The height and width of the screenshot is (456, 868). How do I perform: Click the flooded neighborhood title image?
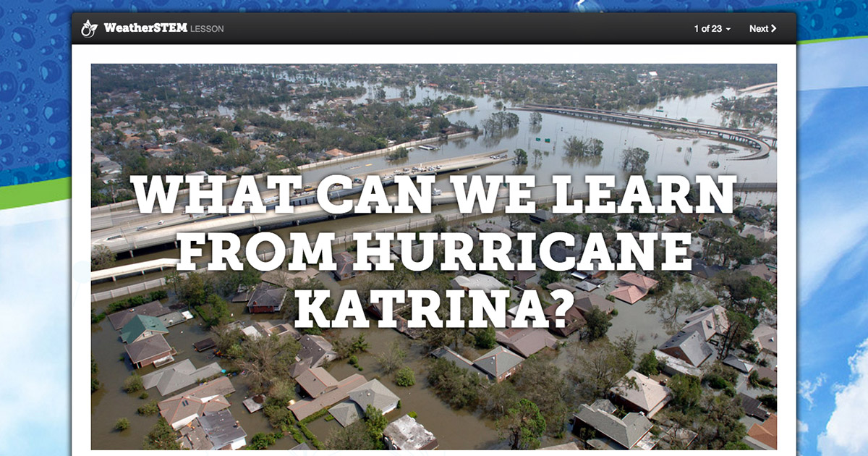(x=434, y=257)
